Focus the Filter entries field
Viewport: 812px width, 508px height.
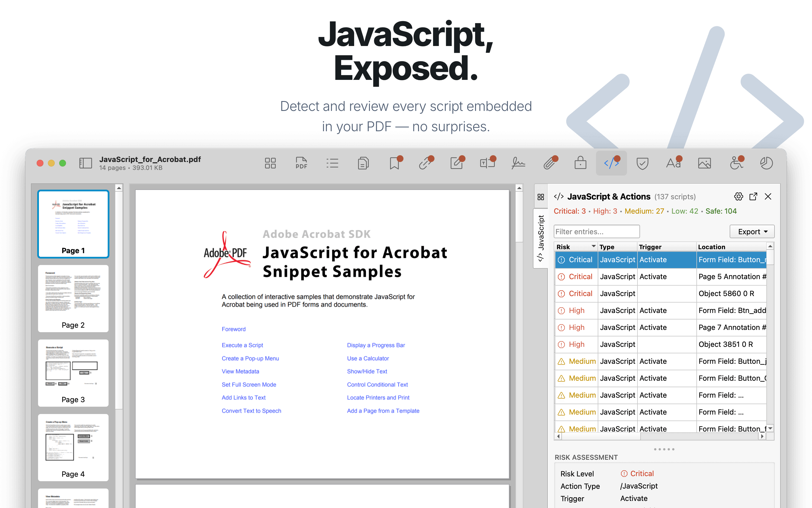pyautogui.click(x=597, y=231)
